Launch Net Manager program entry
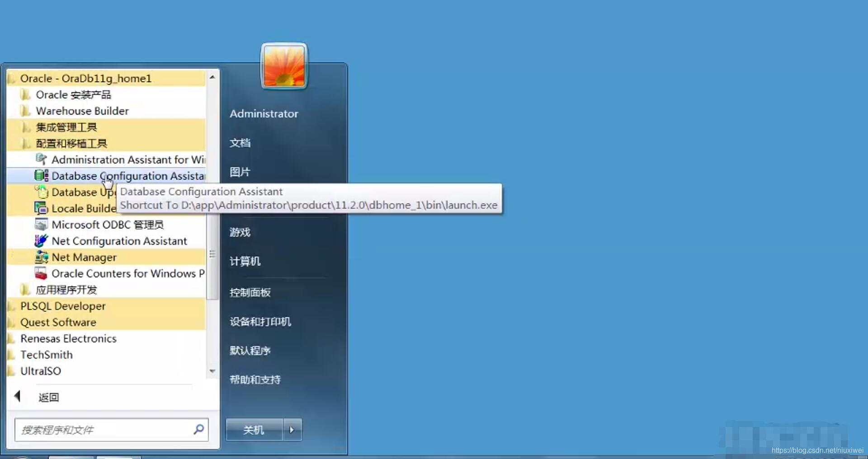The width and height of the screenshot is (868, 459). (106, 257)
